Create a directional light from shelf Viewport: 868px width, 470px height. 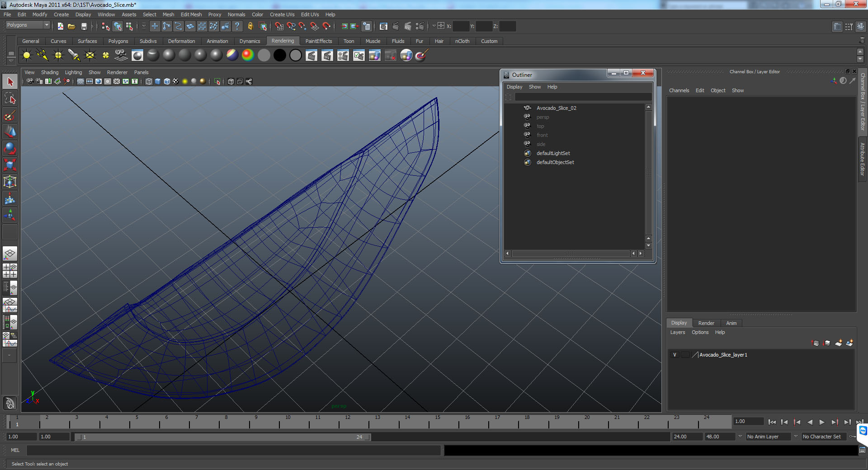[42, 56]
